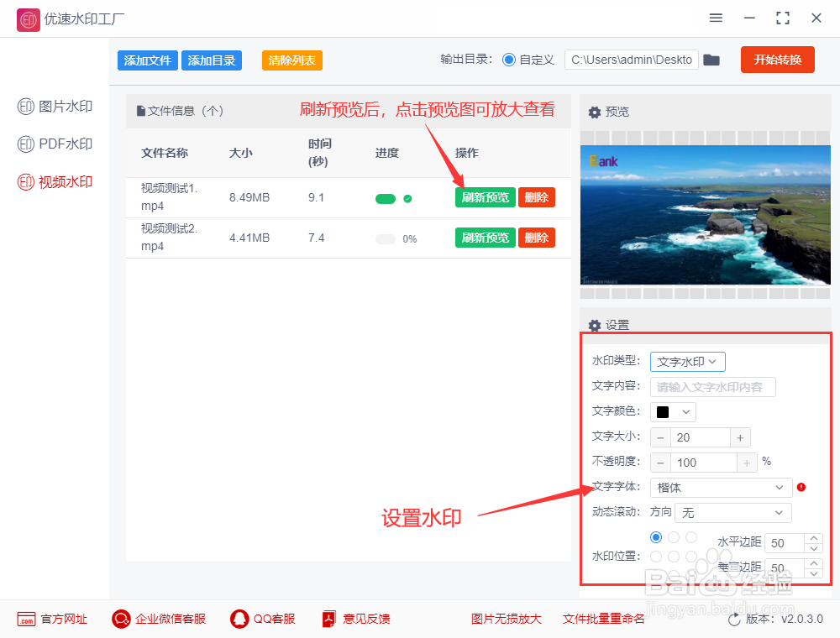Click 清除列表 button
Screen dimensions: 840x638
click(292, 60)
